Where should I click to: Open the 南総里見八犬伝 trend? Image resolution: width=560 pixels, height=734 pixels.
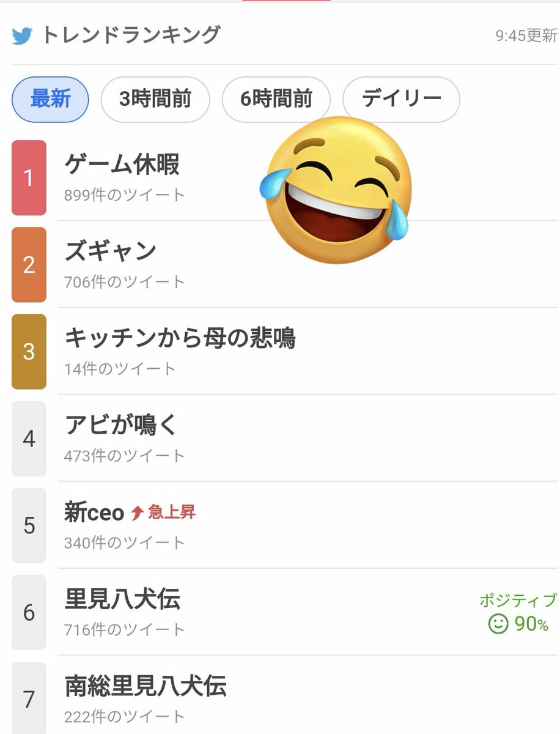146,686
